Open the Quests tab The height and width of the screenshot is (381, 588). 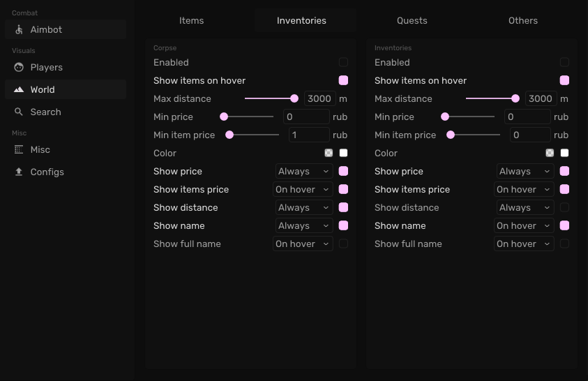[412, 20]
